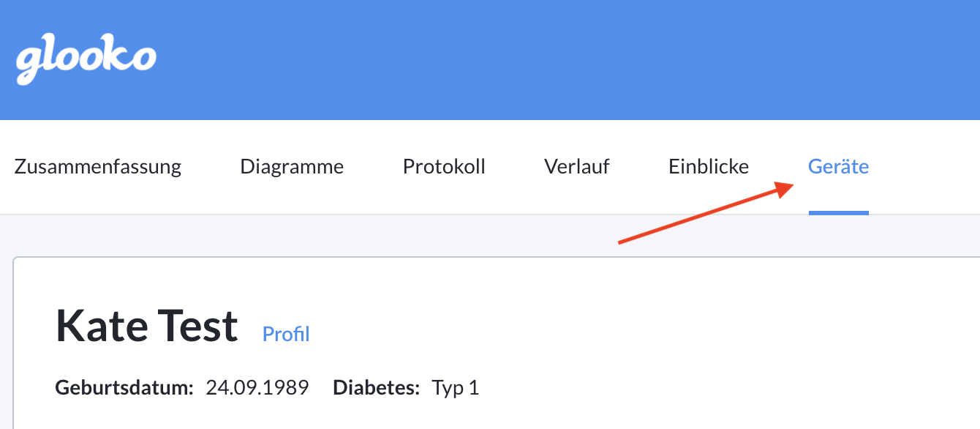Click the patient info card
The image size is (980, 429).
click(490, 344)
